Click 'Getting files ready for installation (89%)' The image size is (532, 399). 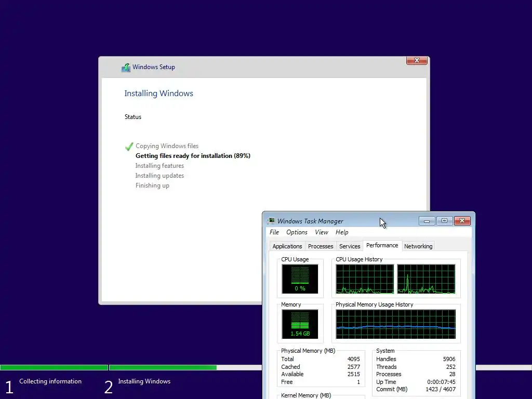193,156
